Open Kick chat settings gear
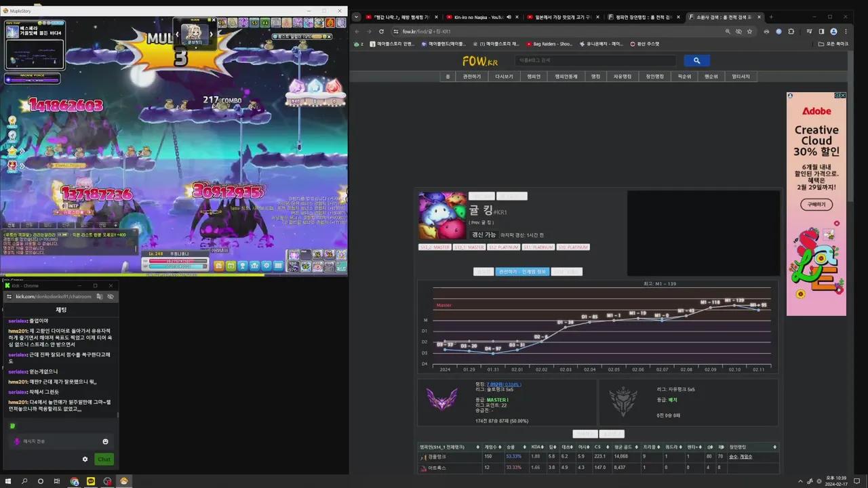 click(x=85, y=459)
